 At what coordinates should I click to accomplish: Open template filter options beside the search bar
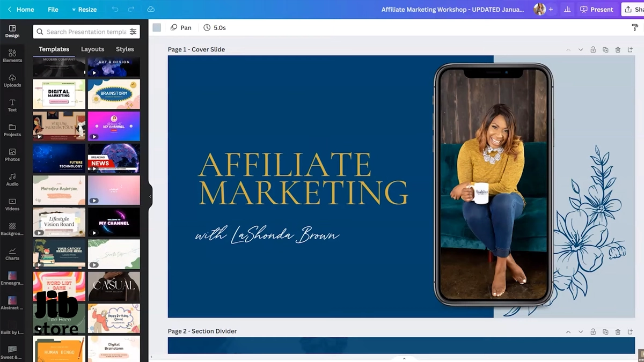tap(133, 32)
